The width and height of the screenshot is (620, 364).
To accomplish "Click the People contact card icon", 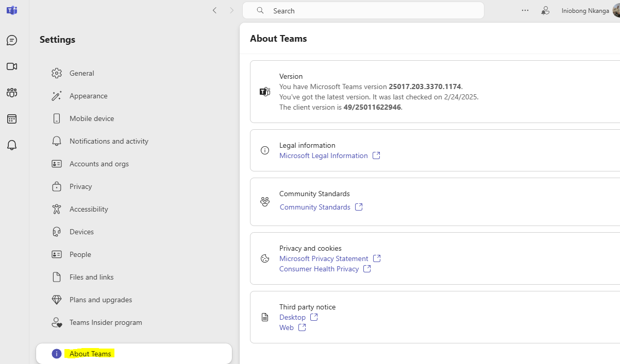I will [57, 254].
